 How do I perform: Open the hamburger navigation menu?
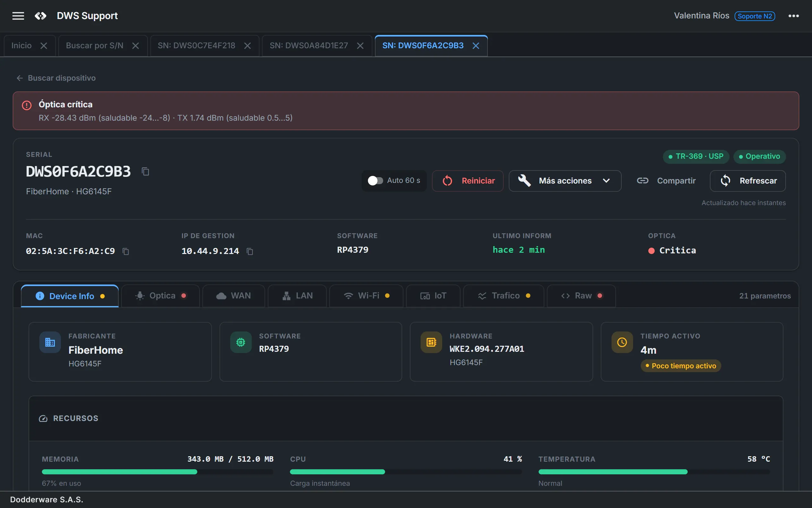[x=18, y=16]
